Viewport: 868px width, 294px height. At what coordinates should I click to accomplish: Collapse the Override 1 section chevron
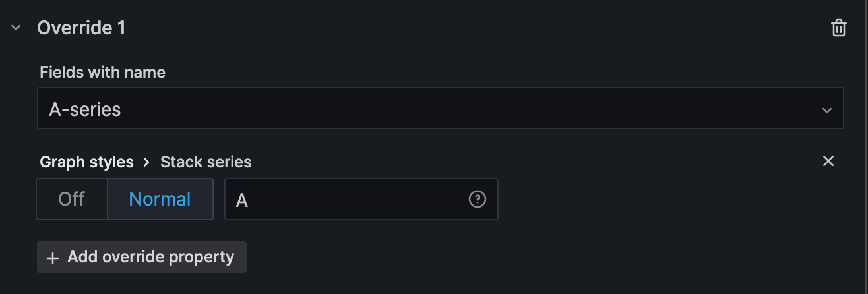pos(16,28)
